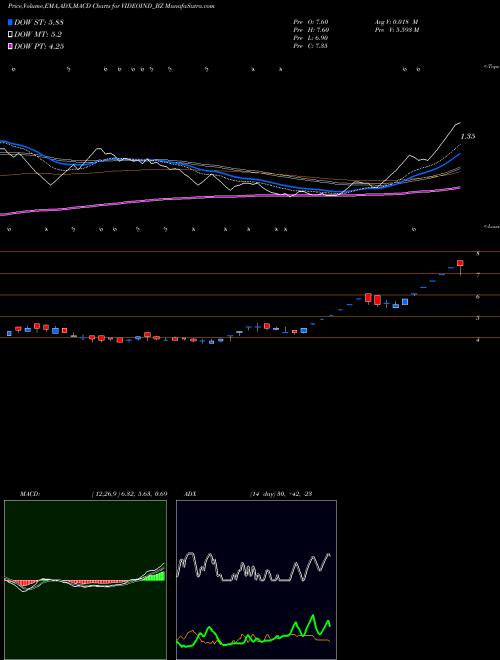Click the 'Pre C: 7.35' value
500x660 pixels.
coord(311,46)
